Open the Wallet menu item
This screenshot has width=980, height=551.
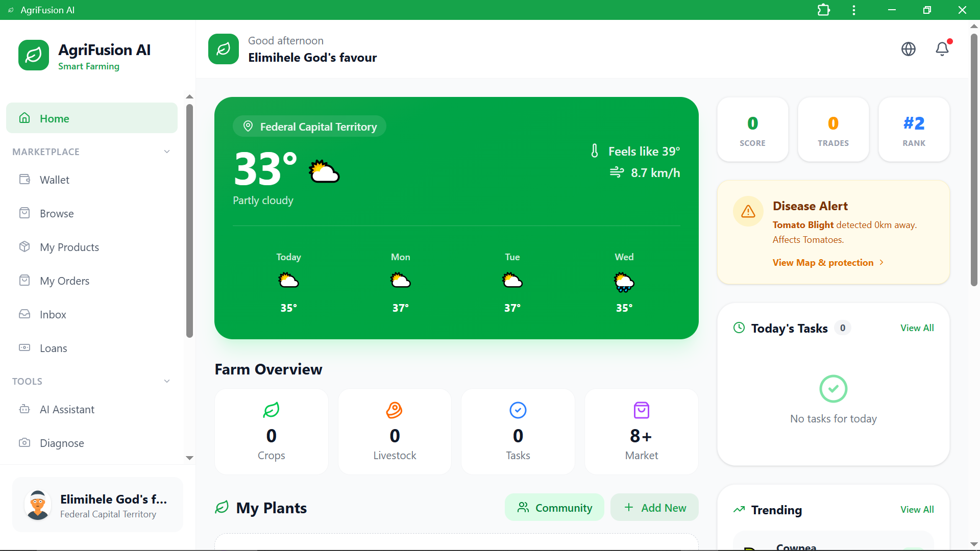click(55, 180)
